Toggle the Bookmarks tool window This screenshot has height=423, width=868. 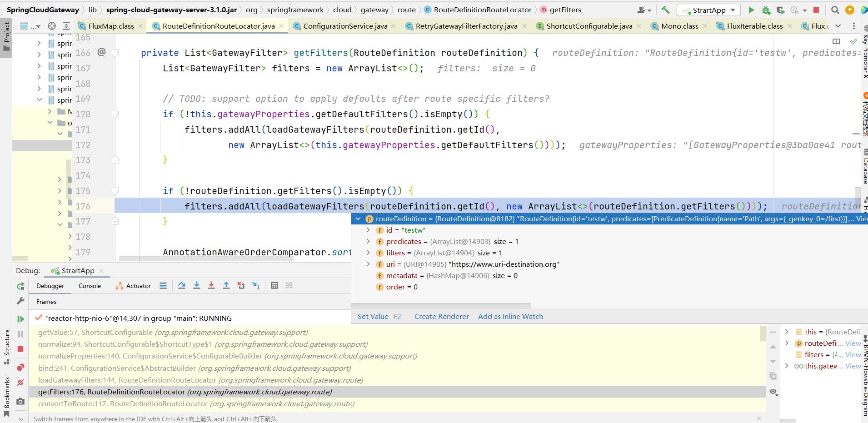pos(6,396)
